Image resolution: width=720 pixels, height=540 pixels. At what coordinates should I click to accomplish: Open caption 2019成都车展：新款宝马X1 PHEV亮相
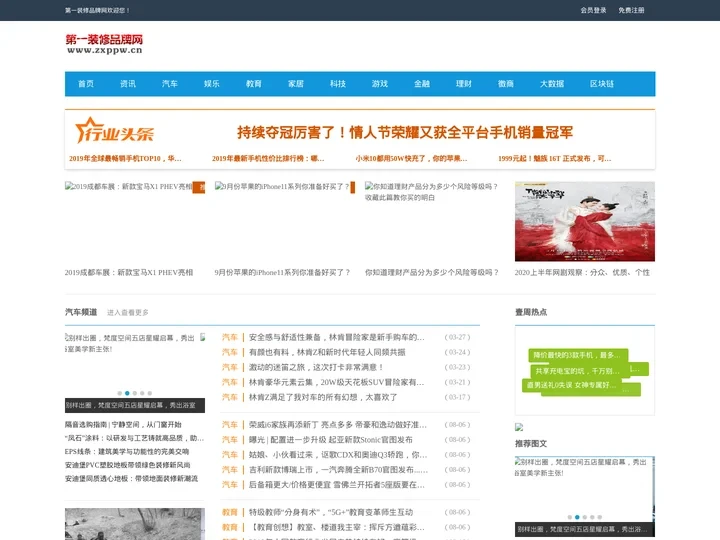[x=129, y=272]
